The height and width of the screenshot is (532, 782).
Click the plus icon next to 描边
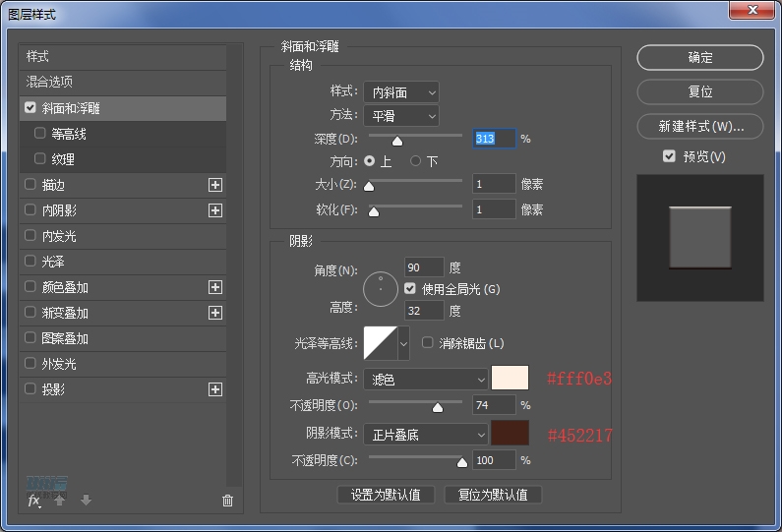[x=215, y=185]
